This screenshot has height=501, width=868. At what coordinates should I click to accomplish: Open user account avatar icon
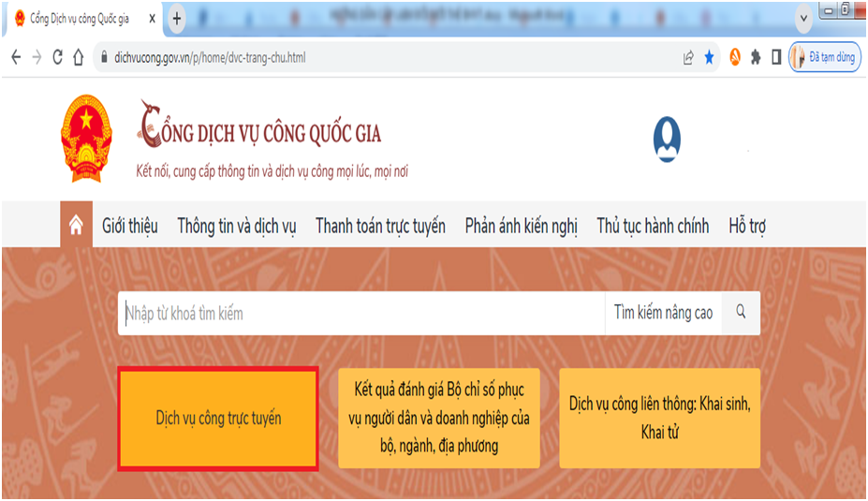(x=667, y=139)
